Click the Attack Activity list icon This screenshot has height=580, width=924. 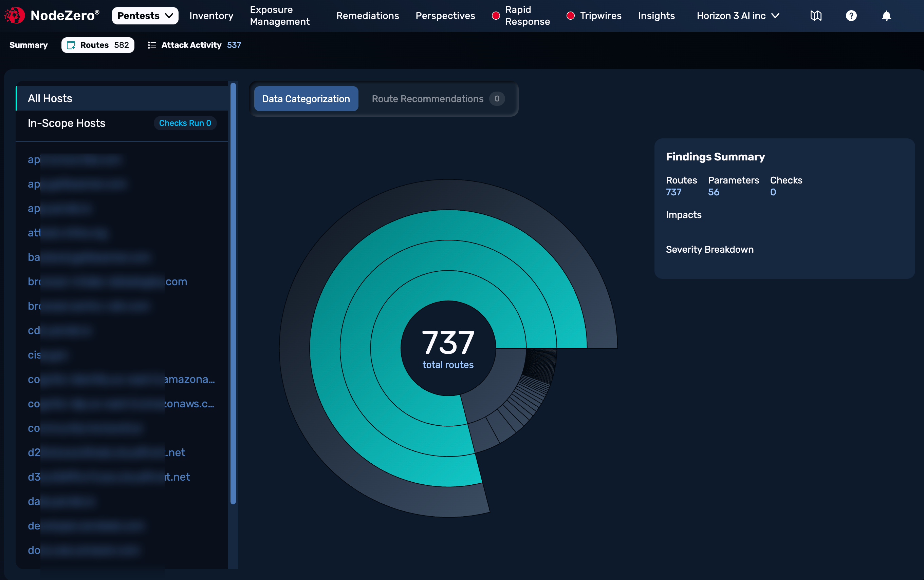point(152,45)
